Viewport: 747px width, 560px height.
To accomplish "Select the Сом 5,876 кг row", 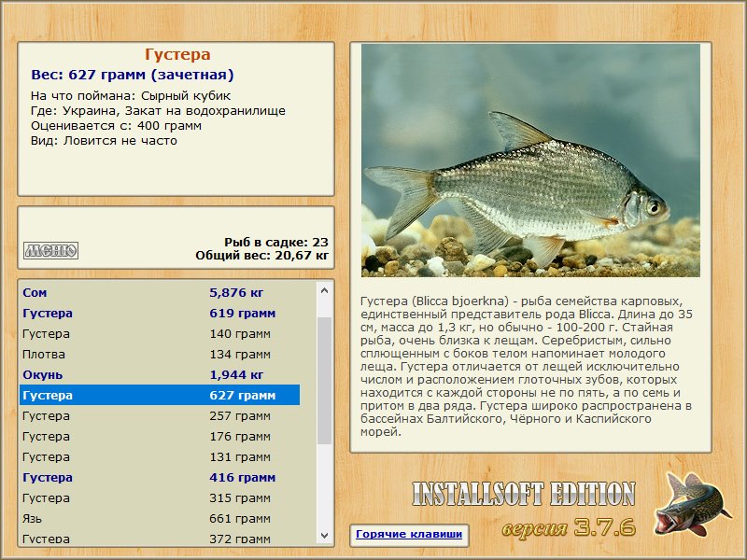I will click(160, 292).
